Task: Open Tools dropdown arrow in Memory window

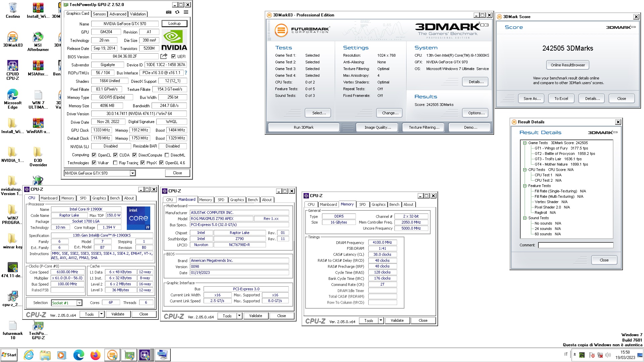Action: 381,320
